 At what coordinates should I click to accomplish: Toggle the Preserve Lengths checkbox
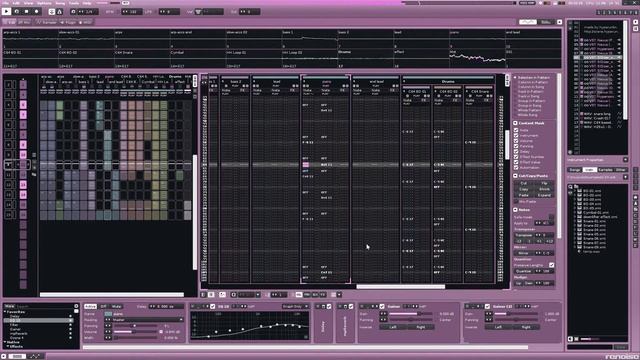[551, 265]
